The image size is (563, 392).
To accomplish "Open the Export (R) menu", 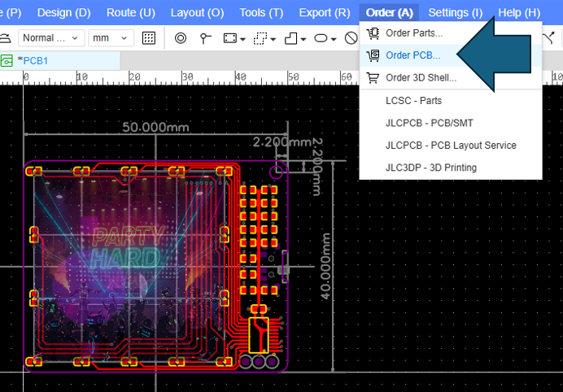I will [x=325, y=13].
